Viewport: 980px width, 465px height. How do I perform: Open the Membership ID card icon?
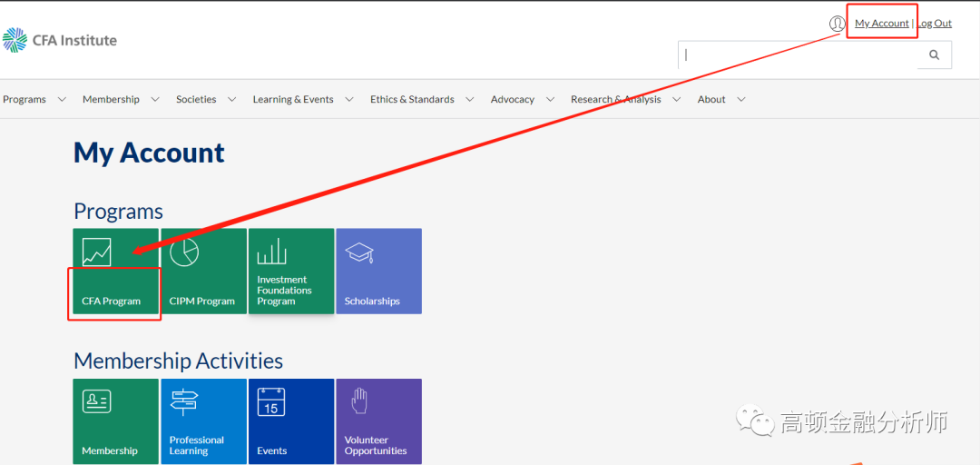pos(97,401)
